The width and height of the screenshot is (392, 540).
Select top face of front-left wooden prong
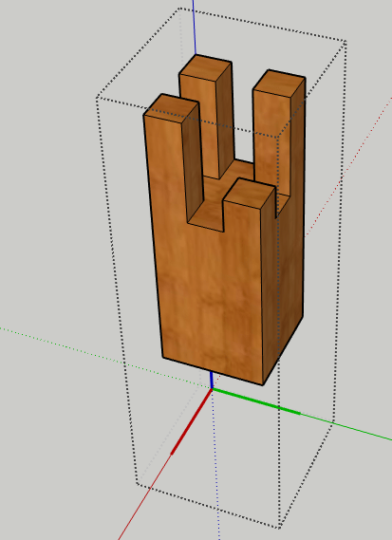tap(171, 108)
